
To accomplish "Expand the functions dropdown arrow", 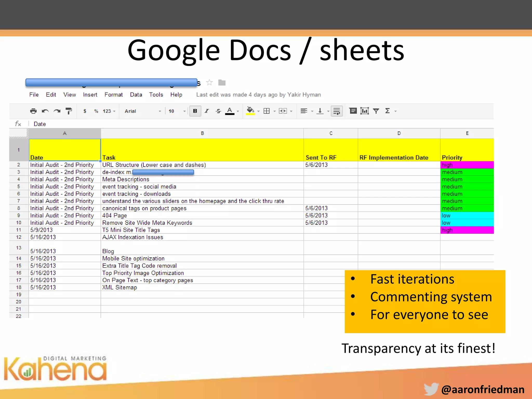I will [396, 111].
